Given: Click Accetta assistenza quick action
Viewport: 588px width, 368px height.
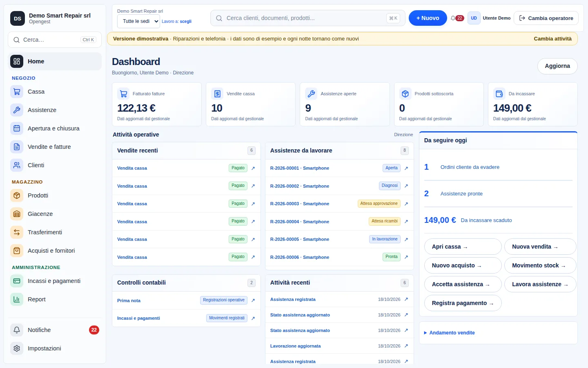Looking at the screenshot, I should pyautogui.click(x=463, y=284).
